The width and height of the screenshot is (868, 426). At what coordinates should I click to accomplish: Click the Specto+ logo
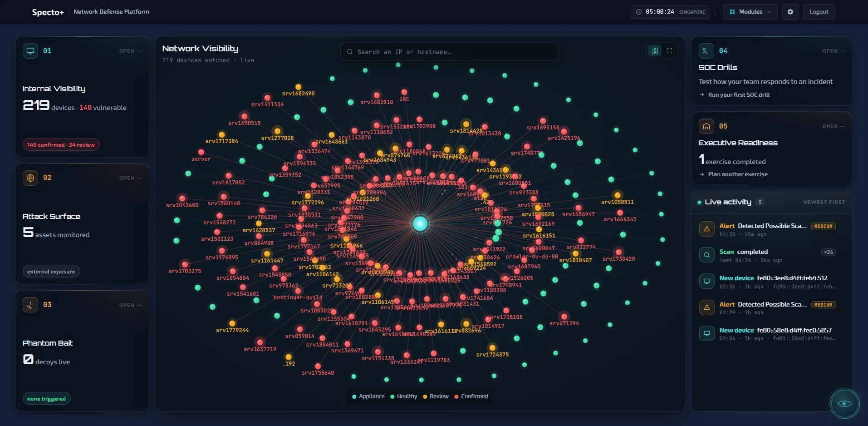48,12
